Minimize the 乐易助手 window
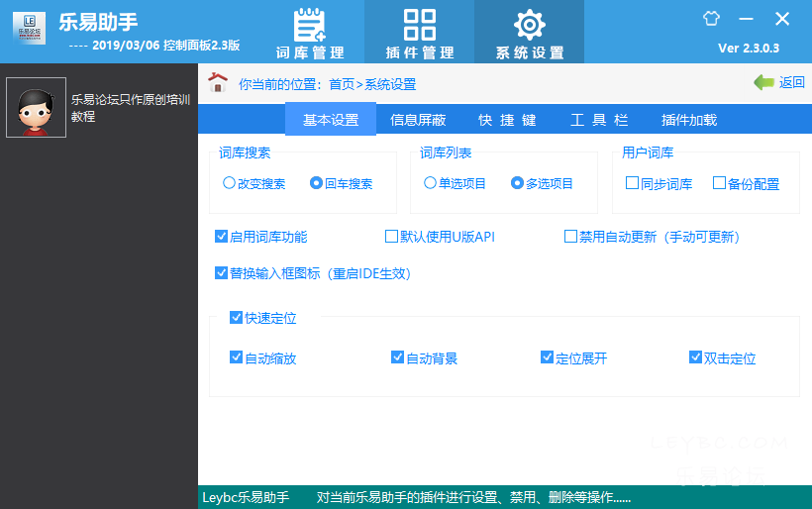Viewport: 812px width, 509px height. coord(746,19)
